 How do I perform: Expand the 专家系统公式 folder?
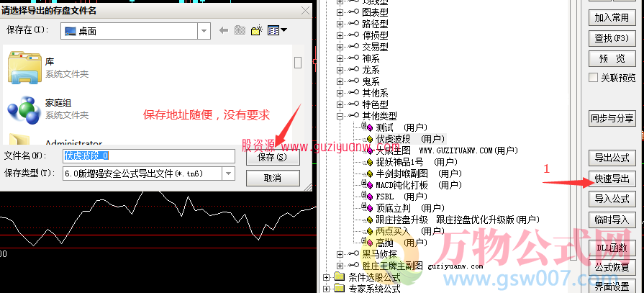click(326, 289)
